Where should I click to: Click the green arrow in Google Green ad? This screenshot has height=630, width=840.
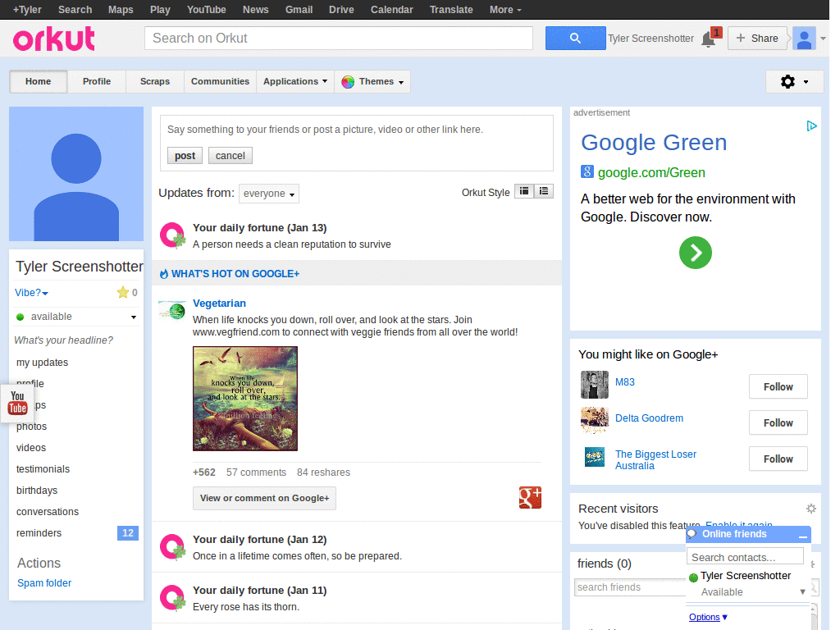(x=695, y=253)
